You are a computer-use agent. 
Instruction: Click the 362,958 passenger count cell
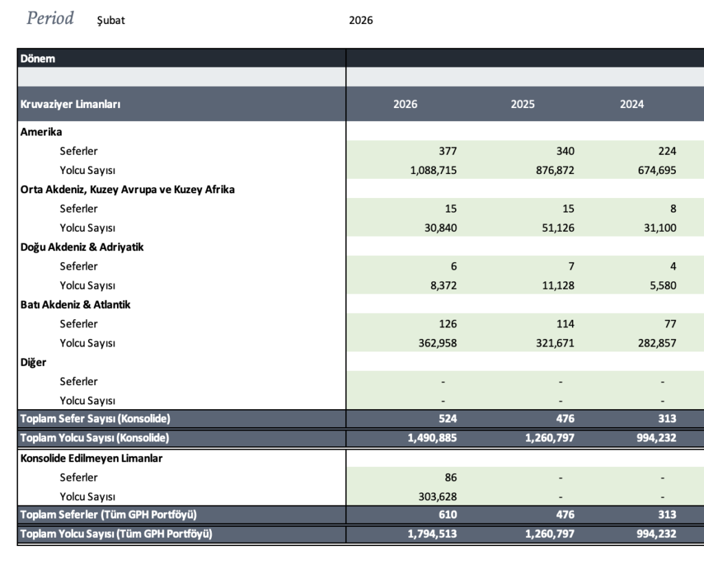[x=437, y=343]
